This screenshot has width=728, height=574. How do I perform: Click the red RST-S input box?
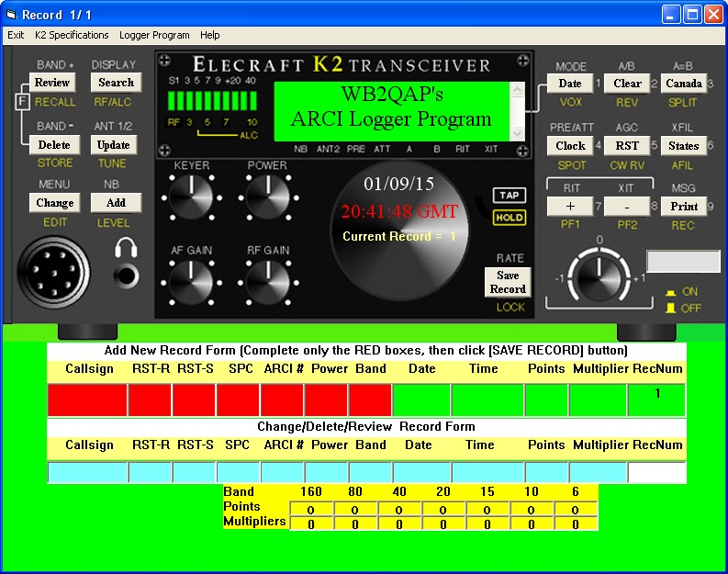coord(194,400)
